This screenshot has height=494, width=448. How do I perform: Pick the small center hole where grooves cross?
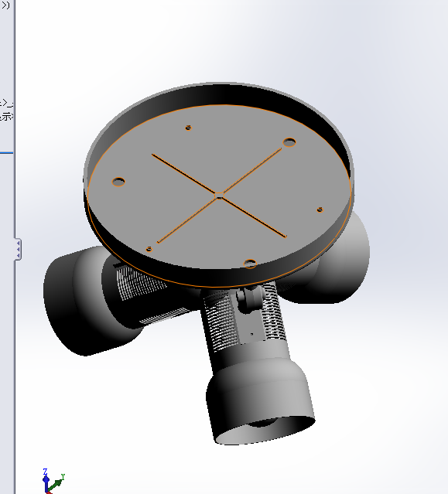pos(219,196)
